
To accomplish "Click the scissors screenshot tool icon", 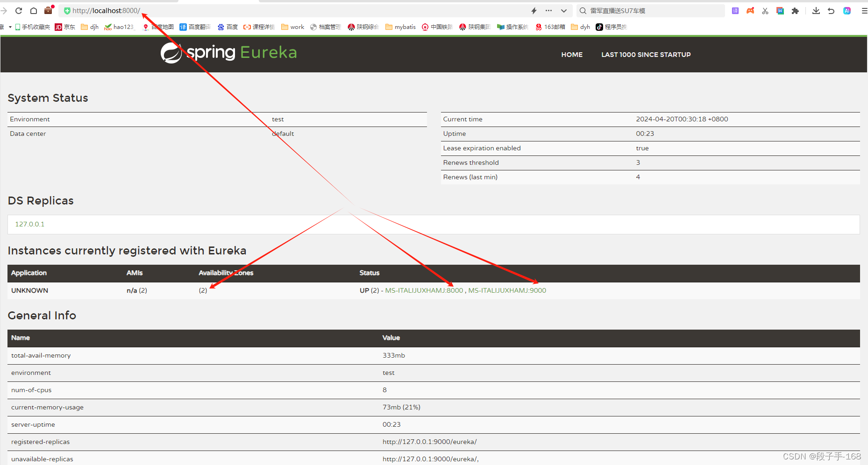I will pos(765,11).
